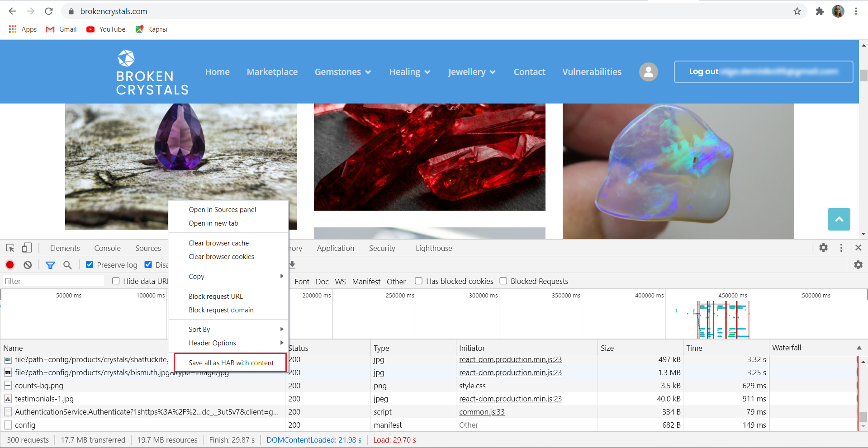Open the YouTube bookmark
The height and width of the screenshot is (448, 868).
(x=106, y=29)
